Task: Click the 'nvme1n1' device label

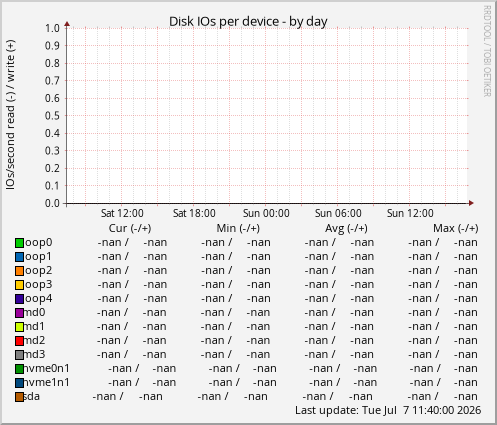Action: point(47,383)
